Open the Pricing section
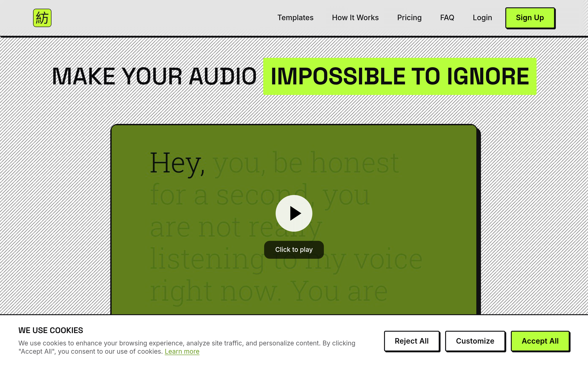Image resolution: width=588 pixels, height=367 pixels. (x=409, y=17)
